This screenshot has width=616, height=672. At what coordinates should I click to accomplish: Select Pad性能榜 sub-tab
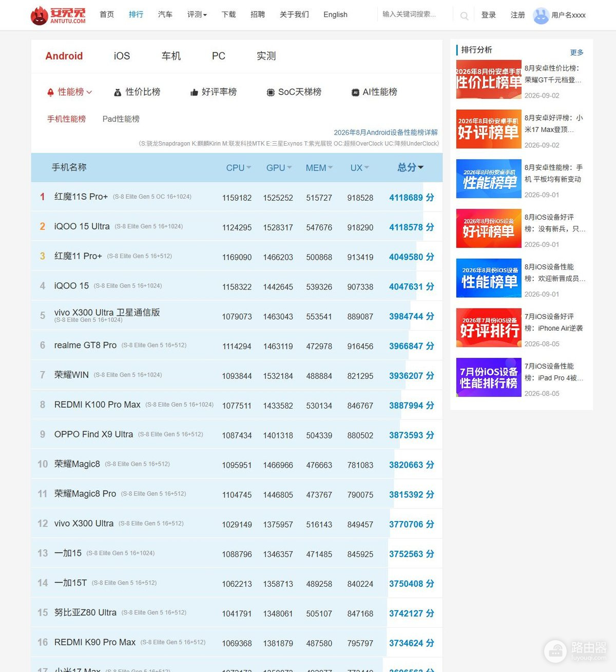point(121,119)
